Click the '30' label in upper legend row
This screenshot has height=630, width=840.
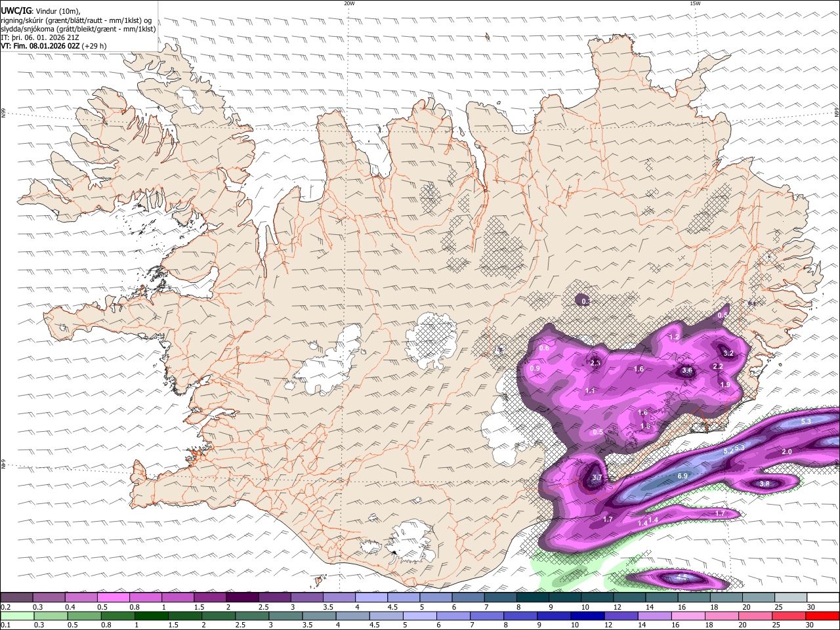[x=811, y=607]
